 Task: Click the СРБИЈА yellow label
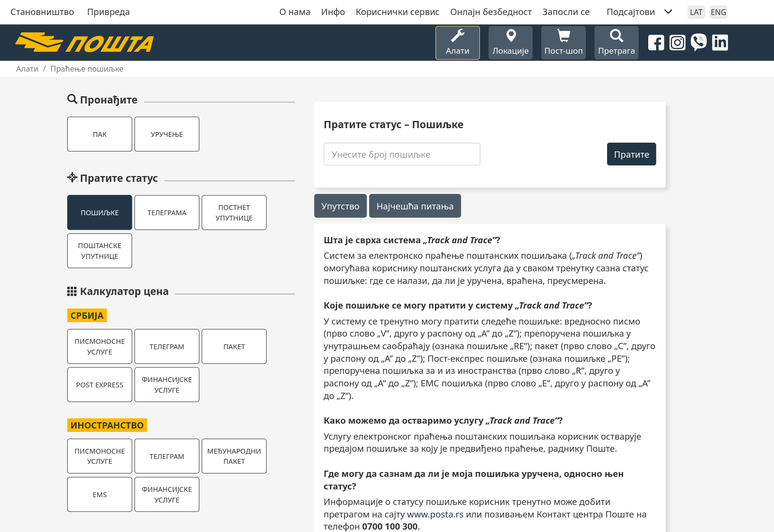87,315
